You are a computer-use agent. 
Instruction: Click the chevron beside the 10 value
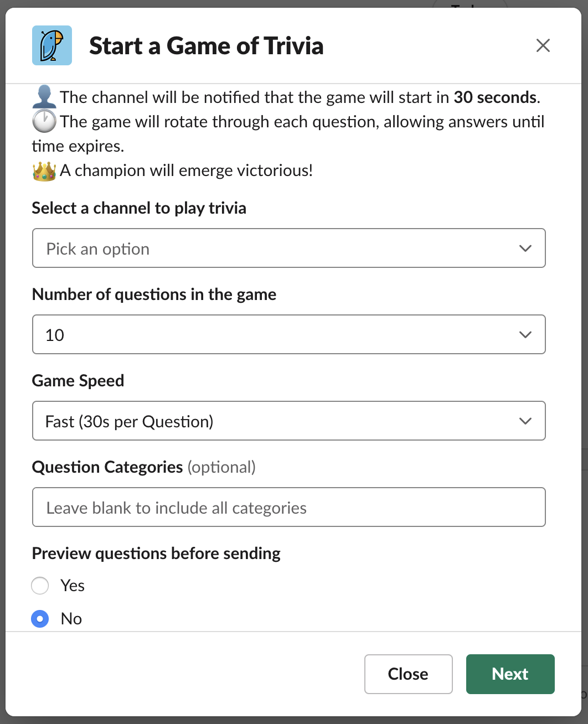pos(525,335)
